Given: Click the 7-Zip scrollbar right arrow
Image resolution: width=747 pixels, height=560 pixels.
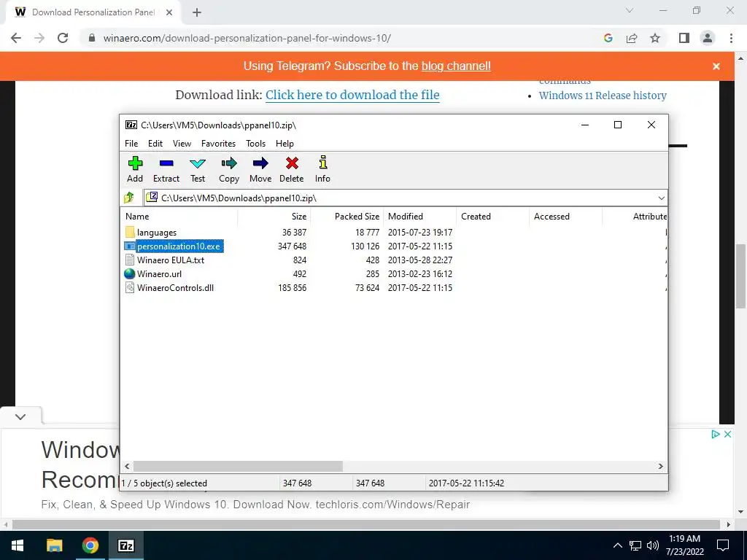Looking at the screenshot, I should click(661, 466).
